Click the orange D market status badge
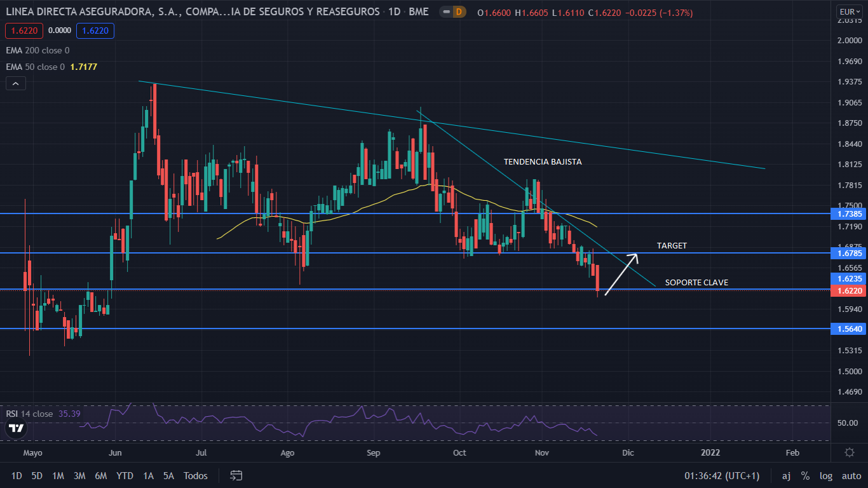868x488 pixels. pos(460,12)
